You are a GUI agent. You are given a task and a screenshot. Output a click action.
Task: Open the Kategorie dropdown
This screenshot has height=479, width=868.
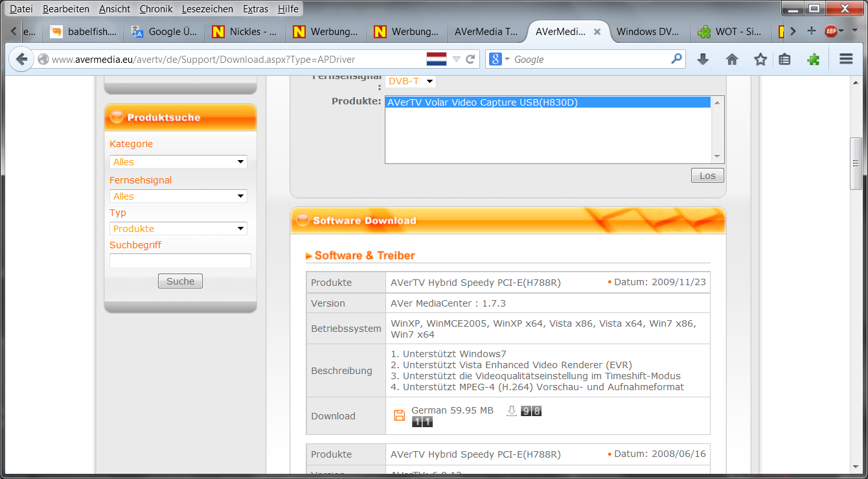click(178, 162)
